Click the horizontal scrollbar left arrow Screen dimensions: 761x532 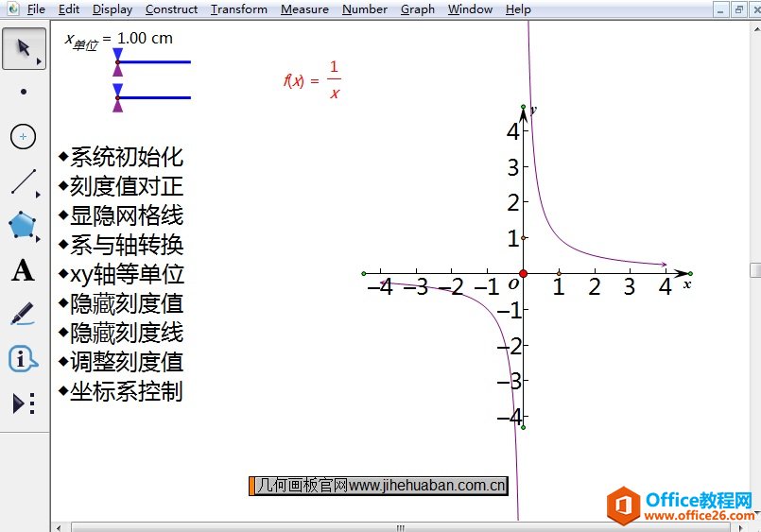pyautogui.click(x=59, y=527)
